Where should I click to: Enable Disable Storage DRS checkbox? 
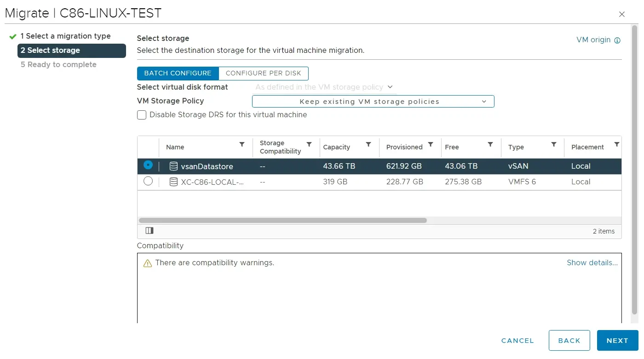(x=142, y=115)
